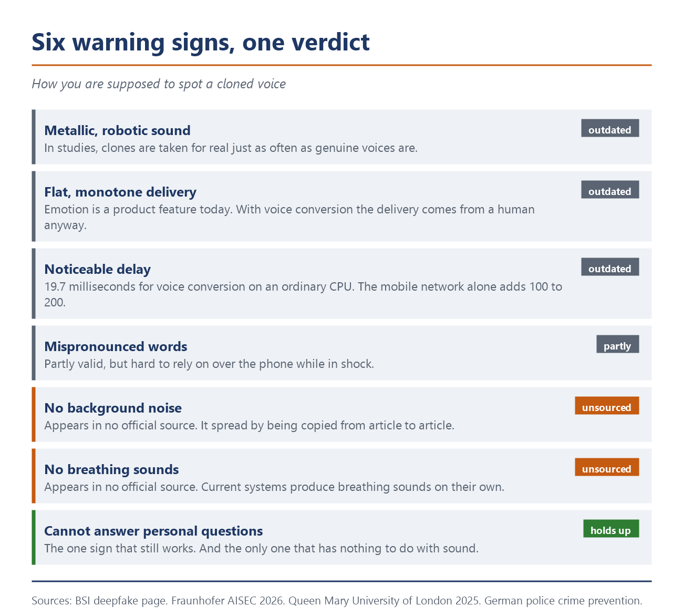The height and width of the screenshot is (616, 683).
Task: Click the 'unsourced' badge on No breathing sounds
Action: coord(607,467)
